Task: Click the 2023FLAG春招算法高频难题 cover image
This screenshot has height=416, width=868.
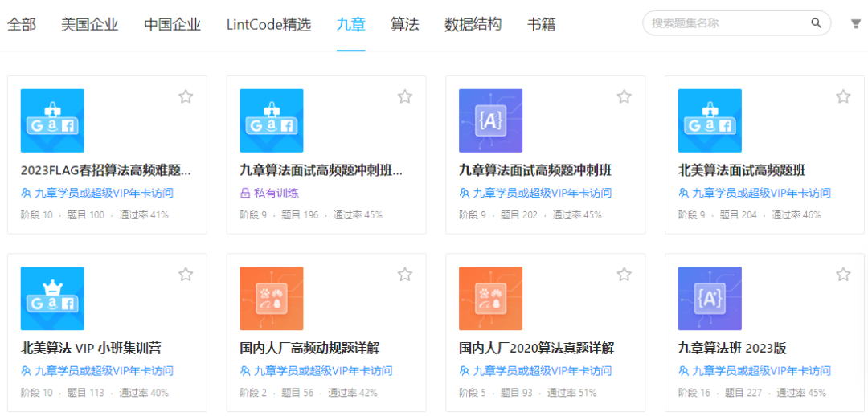Action: pos(52,120)
